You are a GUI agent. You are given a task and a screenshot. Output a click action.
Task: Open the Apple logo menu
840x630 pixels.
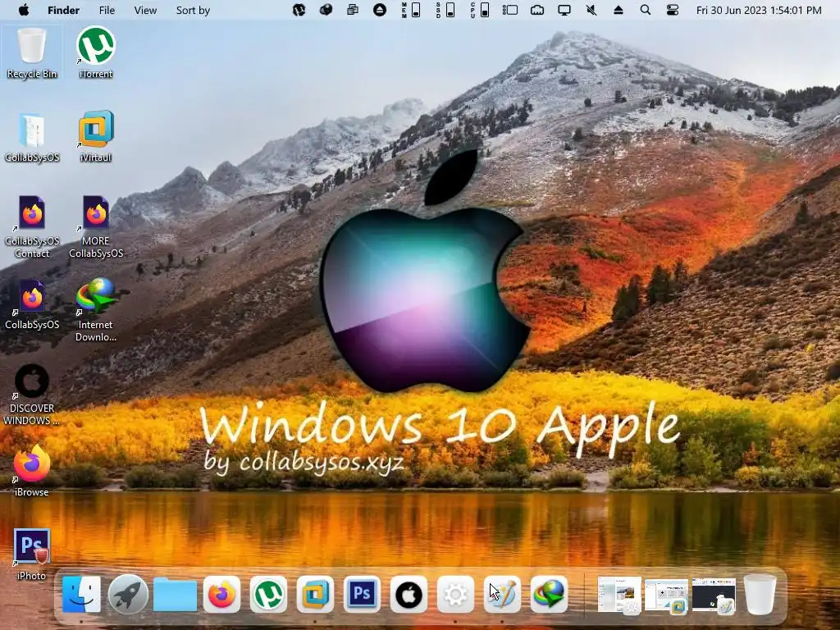(24, 10)
